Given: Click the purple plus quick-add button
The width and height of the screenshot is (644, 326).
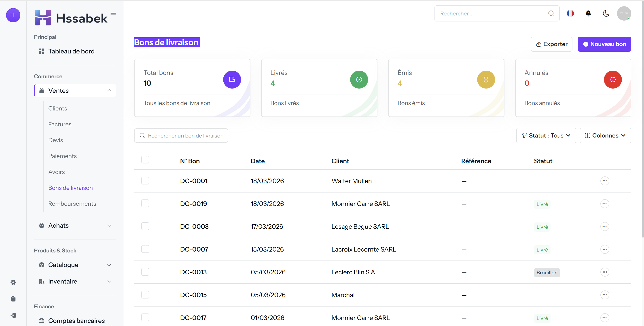Looking at the screenshot, I should pos(13,15).
